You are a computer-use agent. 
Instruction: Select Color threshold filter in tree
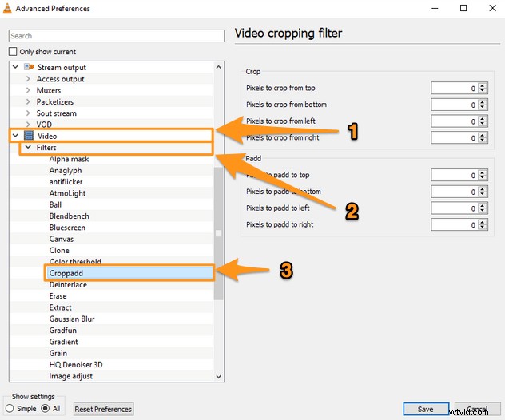75,261
